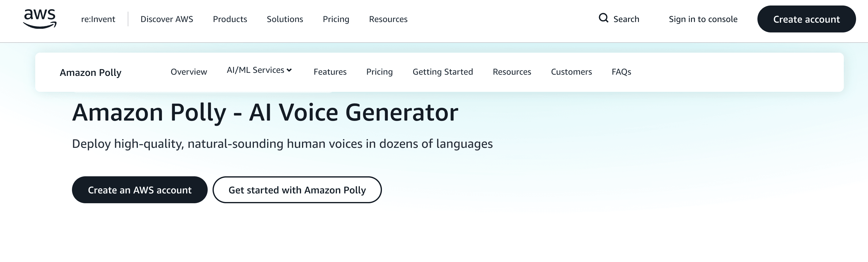View the Customers tab
The height and width of the screenshot is (262, 868).
pyautogui.click(x=571, y=72)
